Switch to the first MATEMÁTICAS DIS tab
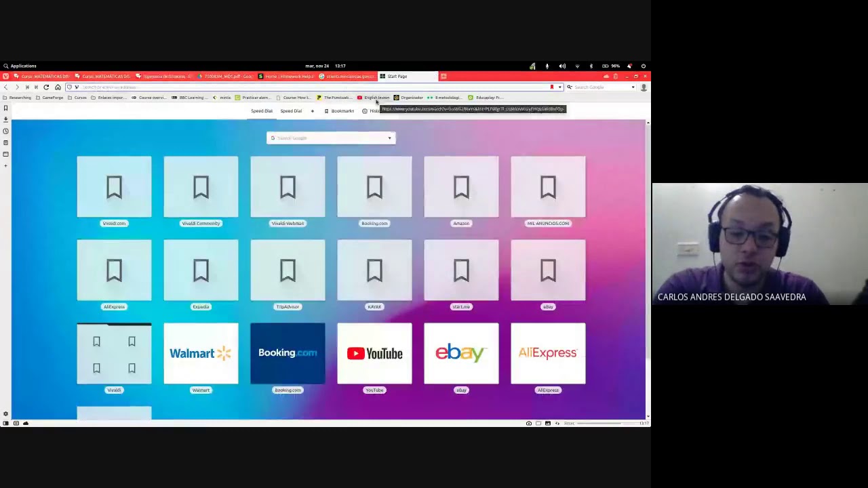 click(x=41, y=76)
